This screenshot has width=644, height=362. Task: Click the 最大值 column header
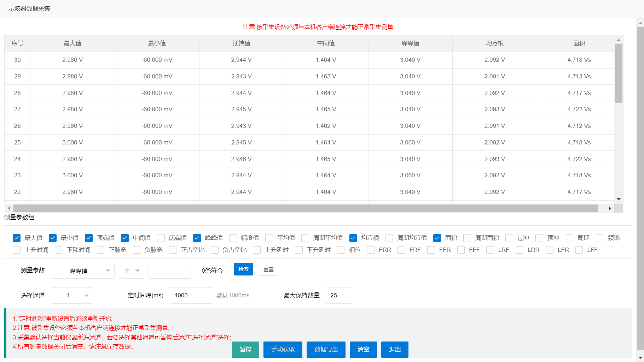tap(72, 43)
